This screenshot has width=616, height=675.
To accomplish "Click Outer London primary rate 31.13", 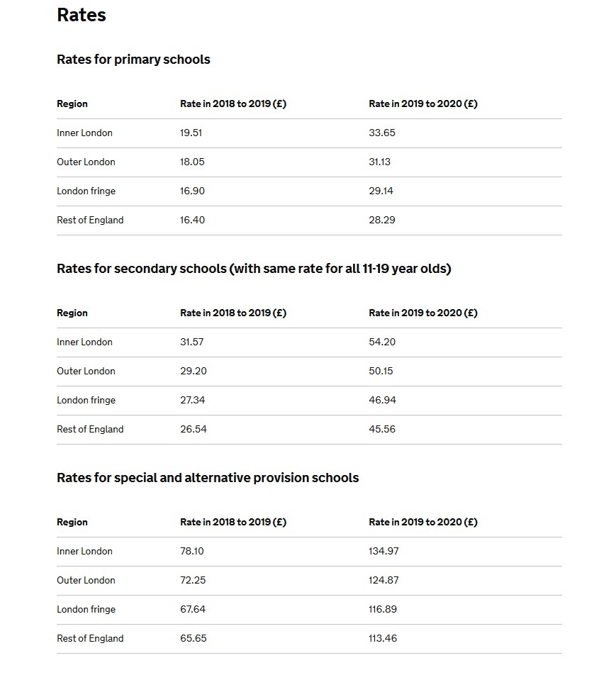I will 380,162.
